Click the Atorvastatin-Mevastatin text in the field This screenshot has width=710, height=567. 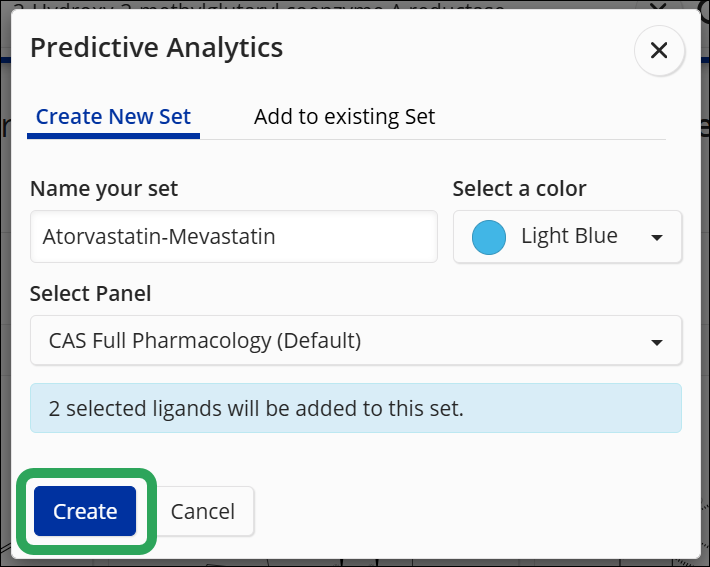(159, 237)
